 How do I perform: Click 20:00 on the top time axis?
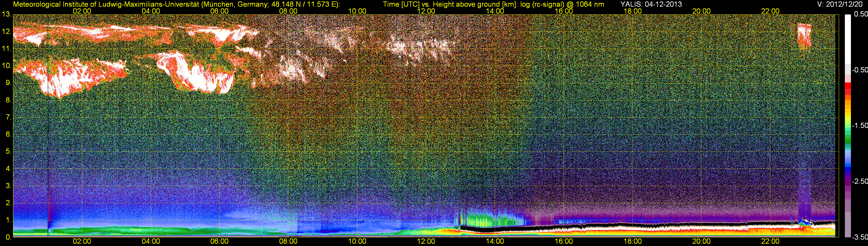702,11
